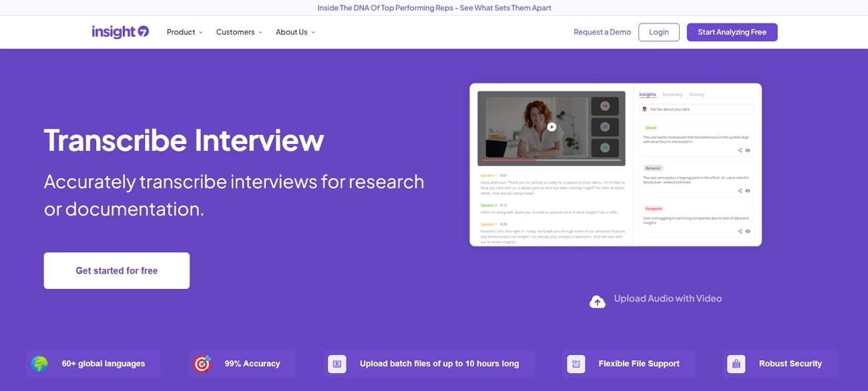Click the gray Behavior tag

[x=653, y=168]
